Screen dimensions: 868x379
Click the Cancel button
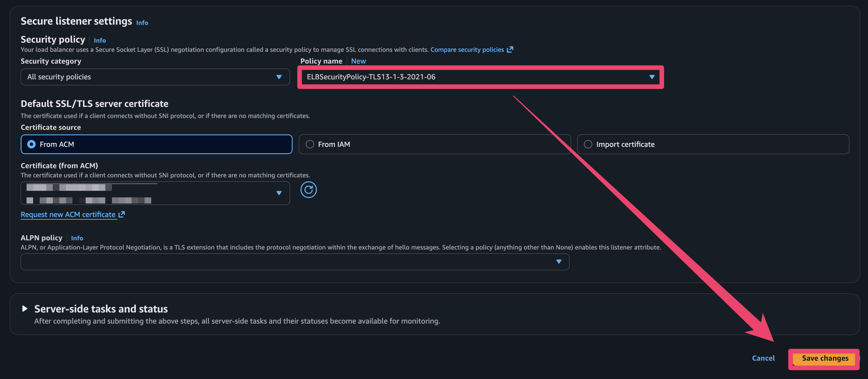pos(763,358)
